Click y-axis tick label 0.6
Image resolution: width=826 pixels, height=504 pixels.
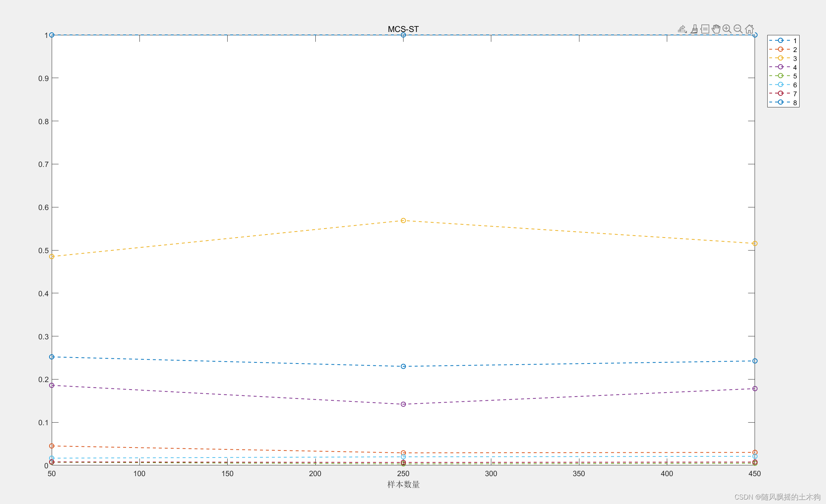[x=44, y=207]
